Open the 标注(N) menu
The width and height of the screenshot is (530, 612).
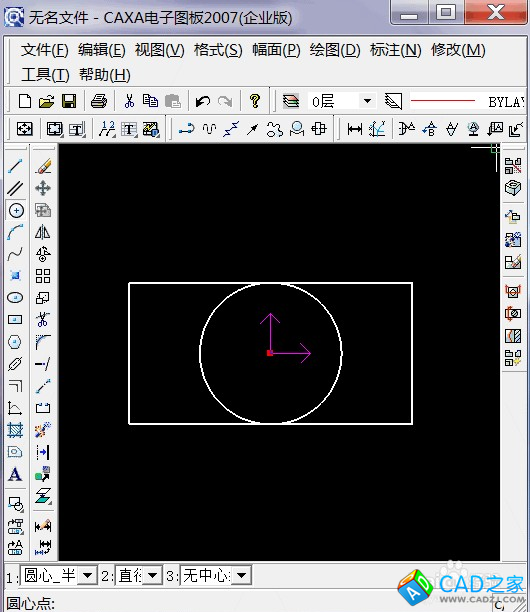[395, 50]
